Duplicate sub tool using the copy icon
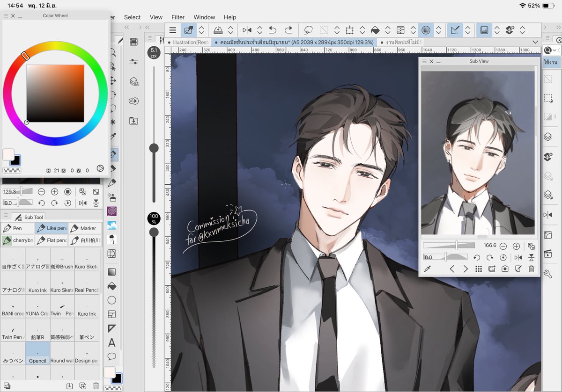Viewport: 562px width, 392px height. 83,386
